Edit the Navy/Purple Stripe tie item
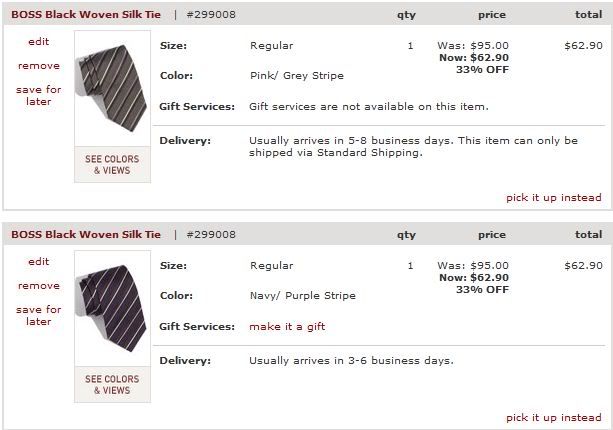The image size is (613, 430). coord(39,262)
